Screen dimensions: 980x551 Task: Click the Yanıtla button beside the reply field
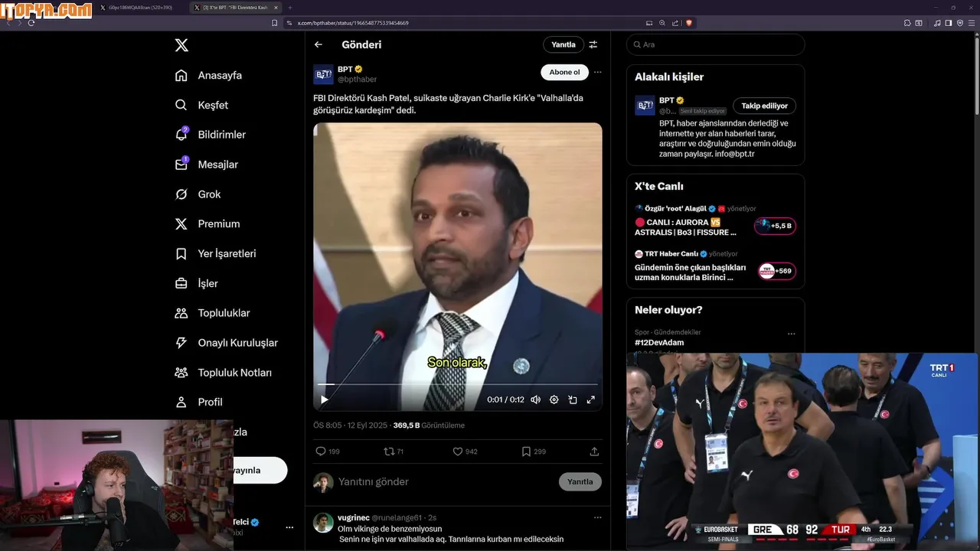[x=580, y=481]
